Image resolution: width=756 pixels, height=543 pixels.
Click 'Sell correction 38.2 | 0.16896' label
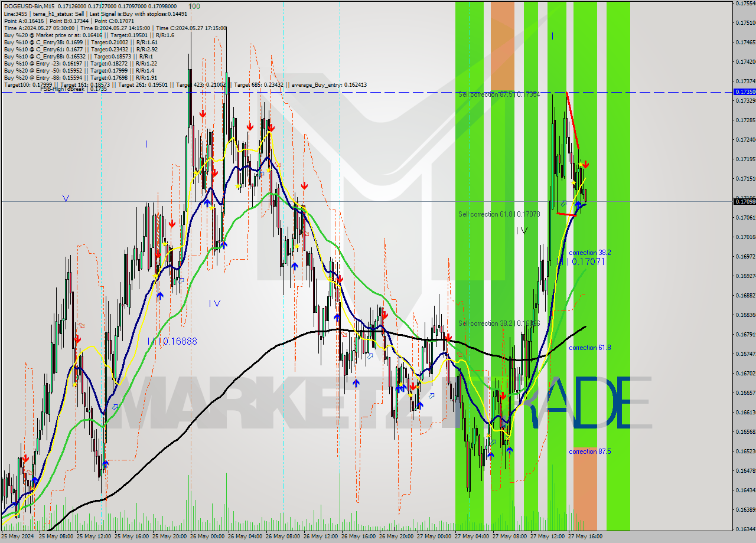pos(499,323)
